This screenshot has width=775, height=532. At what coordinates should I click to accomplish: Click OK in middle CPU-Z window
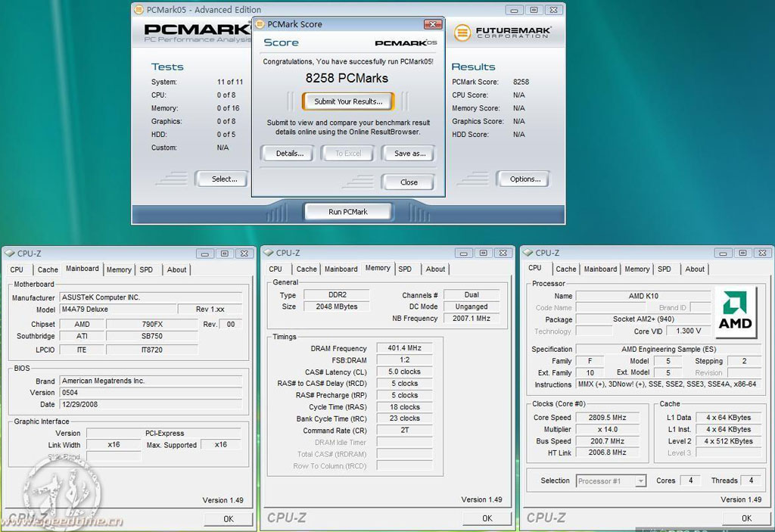coord(487,518)
